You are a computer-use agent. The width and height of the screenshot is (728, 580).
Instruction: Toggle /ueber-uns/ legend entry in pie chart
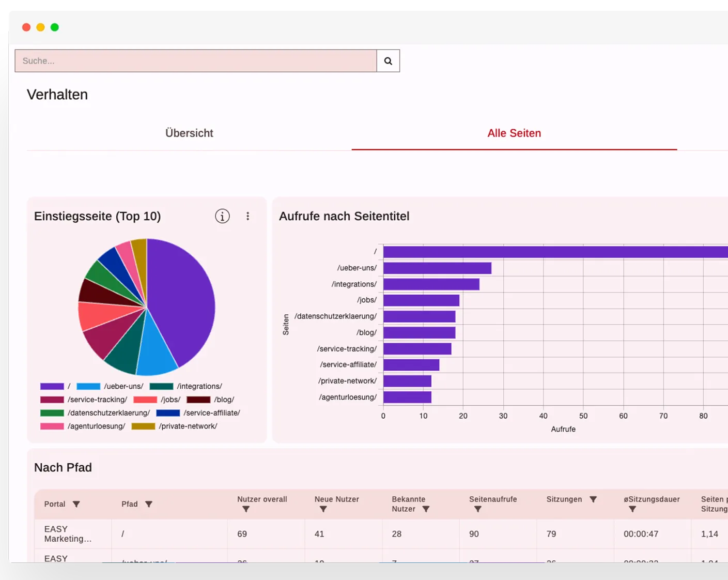point(110,386)
